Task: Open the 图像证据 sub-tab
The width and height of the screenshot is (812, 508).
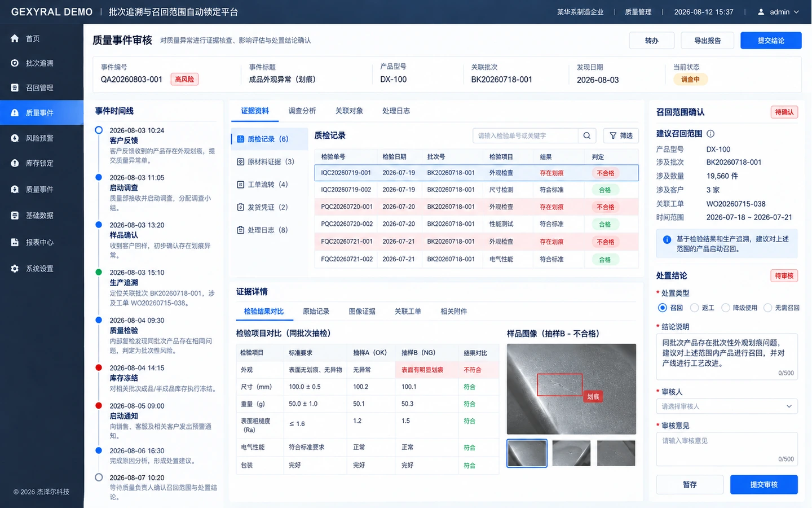Action: tap(362, 311)
